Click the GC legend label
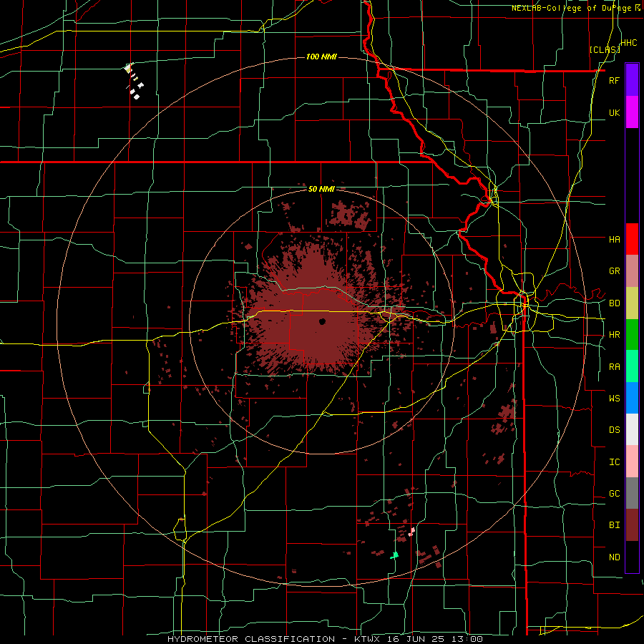This screenshot has height=644, width=644. coord(614,494)
